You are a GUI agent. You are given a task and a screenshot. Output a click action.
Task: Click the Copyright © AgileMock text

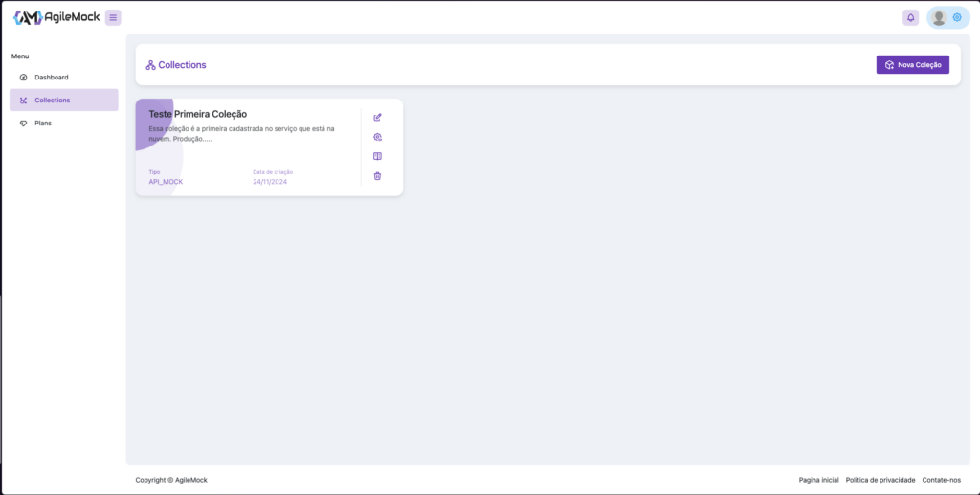(x=171, y=480)
